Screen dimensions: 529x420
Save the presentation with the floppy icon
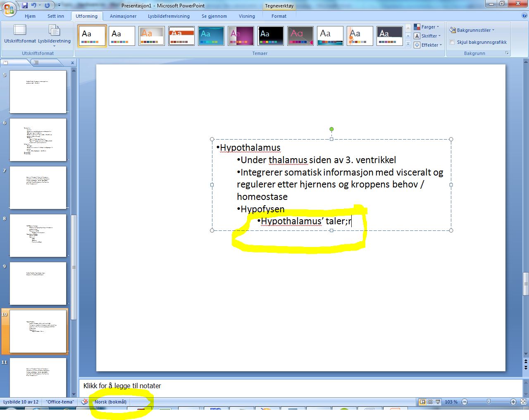[x=25, y=5]
